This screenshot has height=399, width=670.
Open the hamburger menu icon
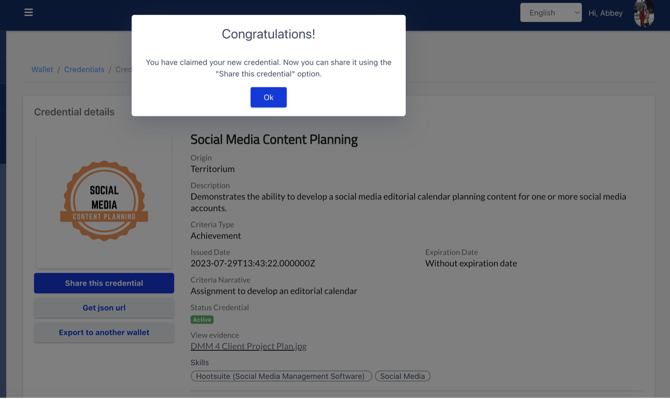point(29,12)
